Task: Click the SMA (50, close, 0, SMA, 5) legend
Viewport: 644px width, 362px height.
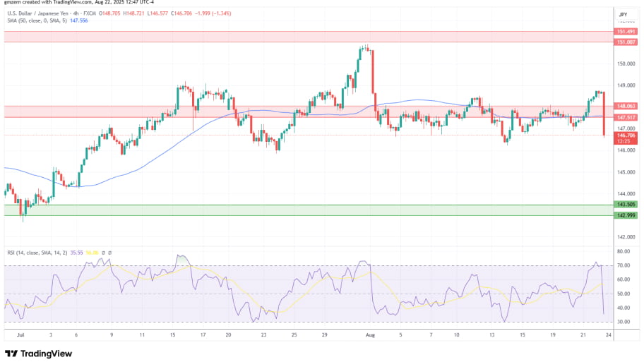Action: [x=37, y=20]
